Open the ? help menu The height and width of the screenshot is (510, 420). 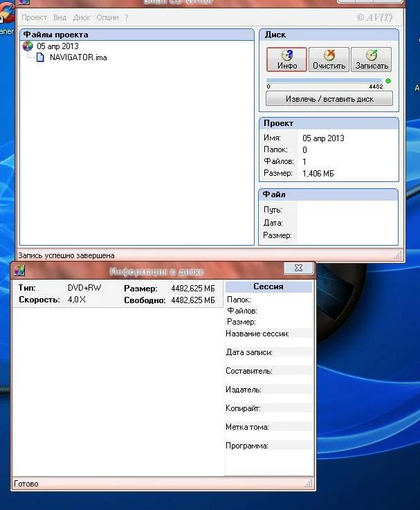(x=126, y=17)
